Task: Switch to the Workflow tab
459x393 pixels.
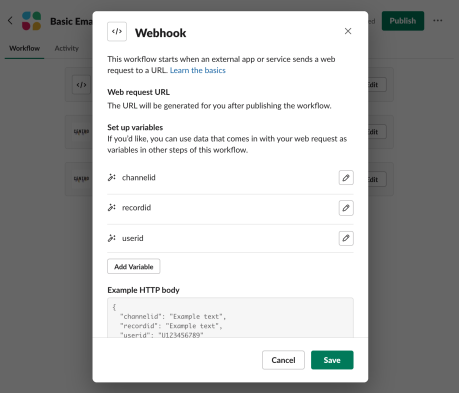Action: [24, 48]
